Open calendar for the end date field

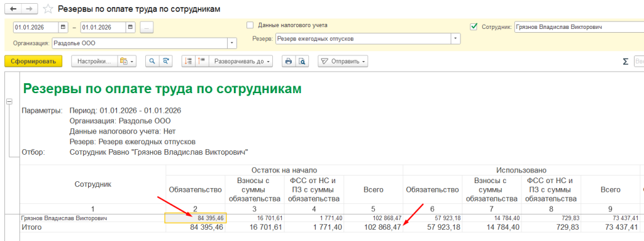(x=131, y=27)
